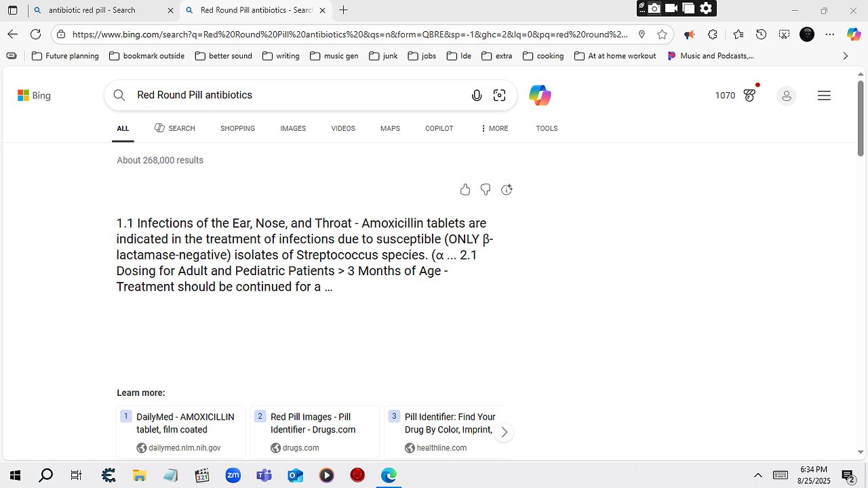Open Favorites list toolbar icon

[x=738, y=35]
